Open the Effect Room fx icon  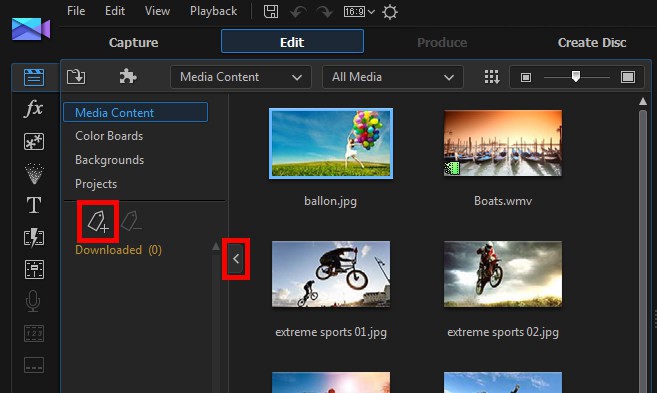(34, 109)
